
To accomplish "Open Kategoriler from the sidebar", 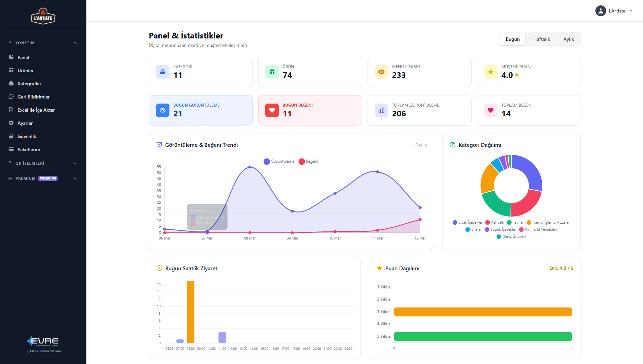I will click(x=43, y=84).
